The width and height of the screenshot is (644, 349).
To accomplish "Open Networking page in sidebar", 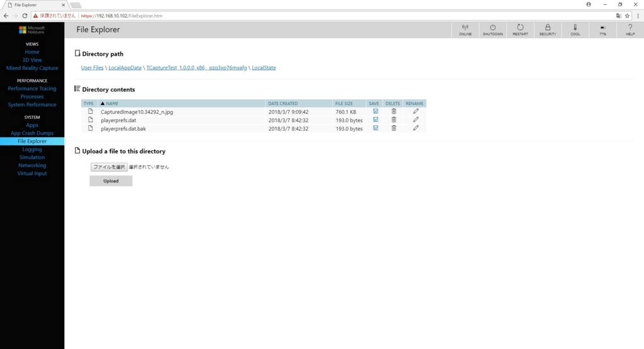I will pyautogui.click(x=32, y=165).
